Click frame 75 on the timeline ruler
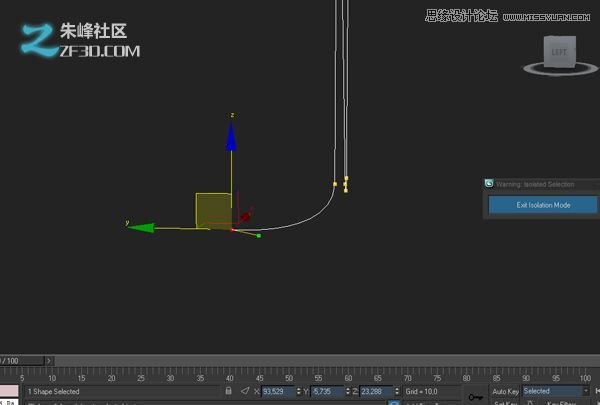The height and width of the screenshot is (405, 600). [x=437, y=378]
